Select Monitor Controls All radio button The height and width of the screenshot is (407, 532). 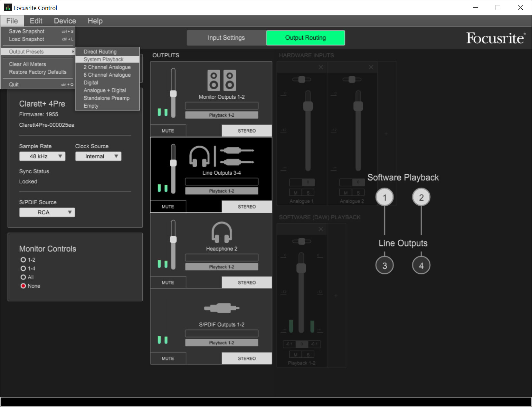click(x=23, y=277)
